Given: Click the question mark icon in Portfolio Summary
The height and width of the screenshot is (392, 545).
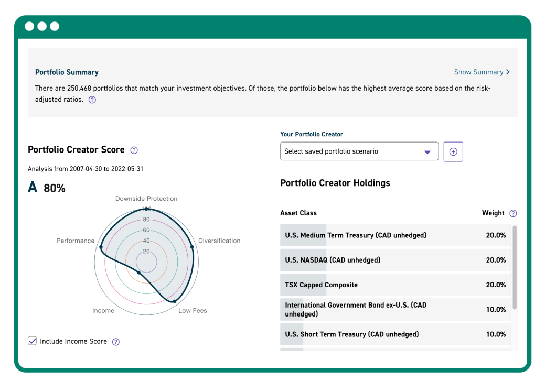Looking at the screenshot, I should pos(92,100).
